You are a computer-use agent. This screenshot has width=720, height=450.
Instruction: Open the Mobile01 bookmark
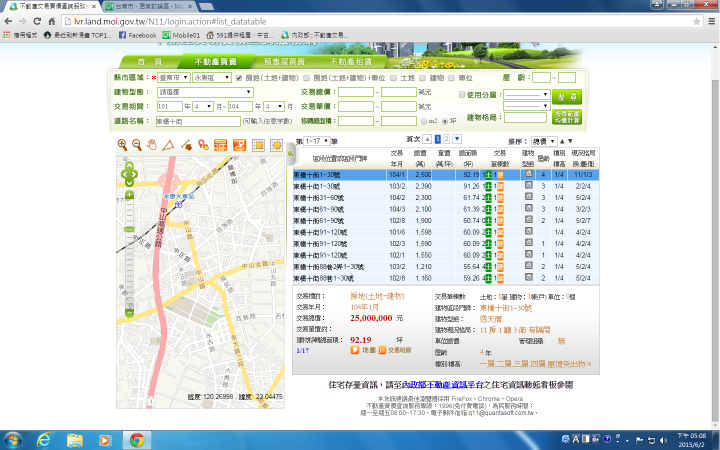181,35
